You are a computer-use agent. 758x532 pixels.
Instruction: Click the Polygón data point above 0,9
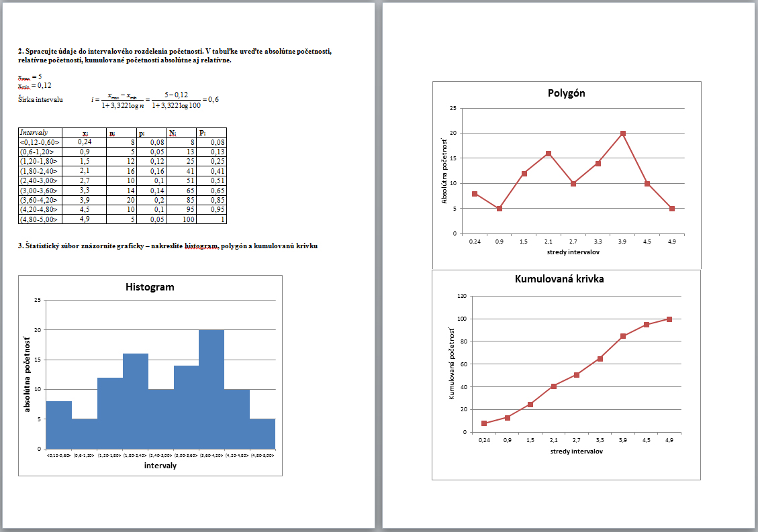(500, 209)
